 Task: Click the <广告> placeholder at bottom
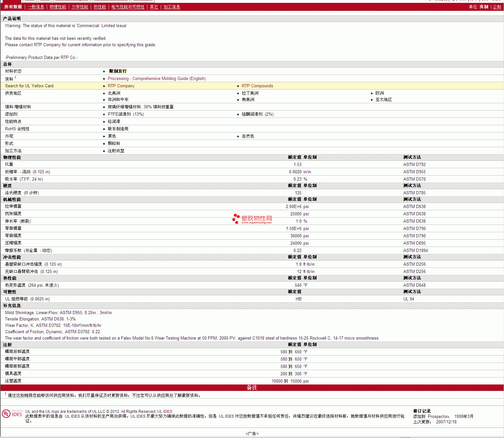click(252, 434)
